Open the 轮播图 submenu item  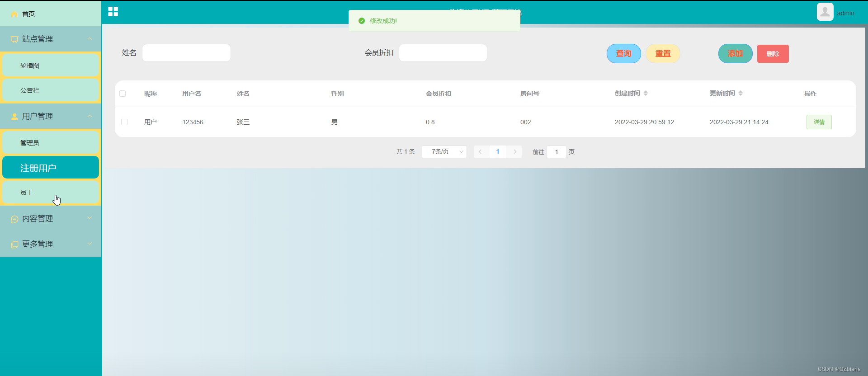coord(51,66)
